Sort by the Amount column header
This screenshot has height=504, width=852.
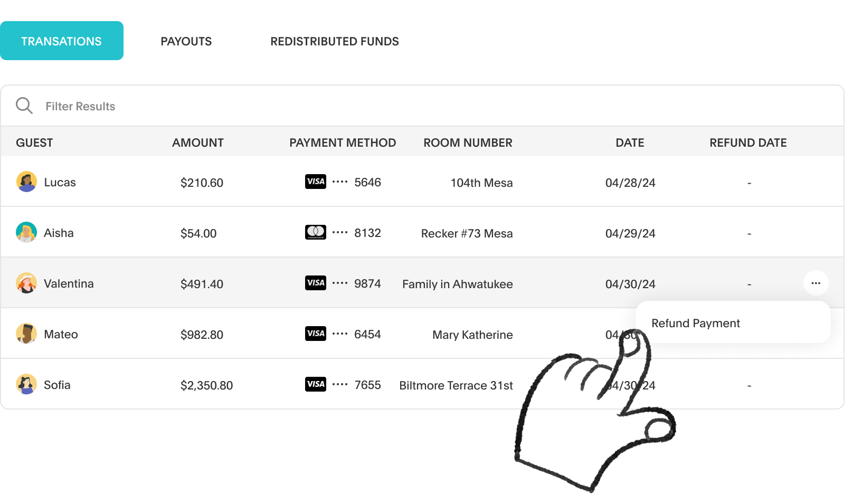point(197,142)
